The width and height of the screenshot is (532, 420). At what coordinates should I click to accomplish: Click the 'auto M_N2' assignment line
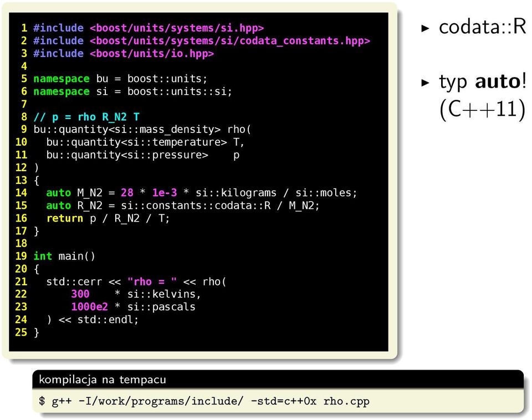[x=202, y=193]
